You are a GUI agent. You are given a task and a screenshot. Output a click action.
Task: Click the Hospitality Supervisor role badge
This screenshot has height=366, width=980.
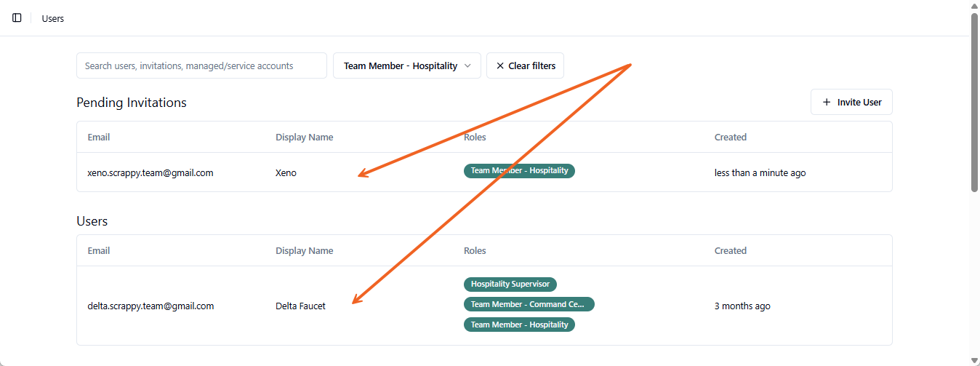510,284
